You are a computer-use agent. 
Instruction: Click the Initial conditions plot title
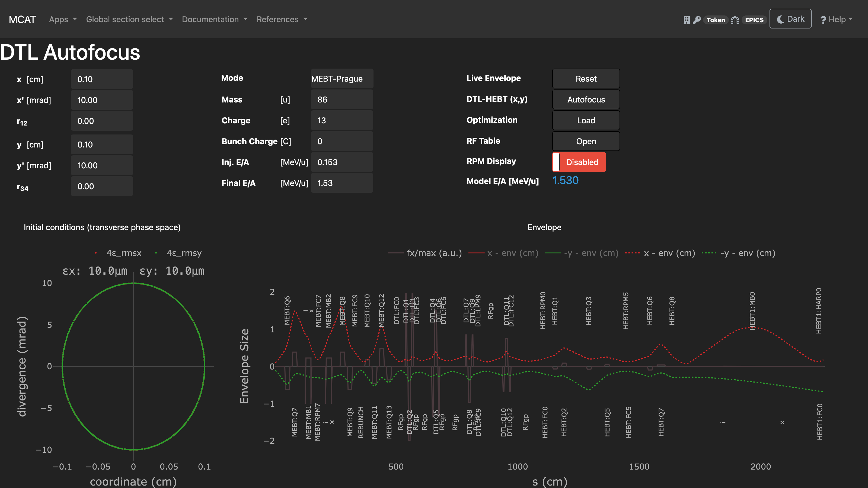[102, 227]
